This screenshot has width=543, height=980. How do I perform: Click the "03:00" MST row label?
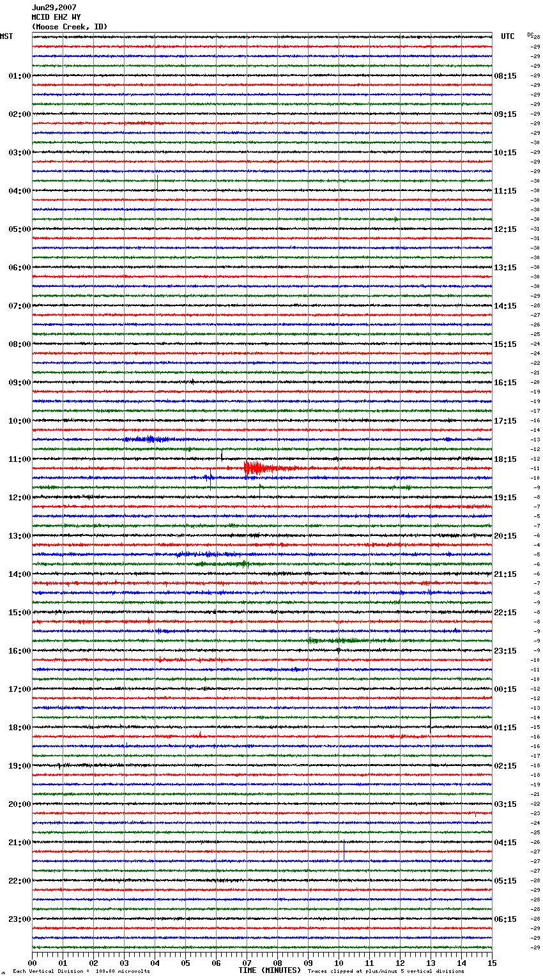[x=20, y=153]
